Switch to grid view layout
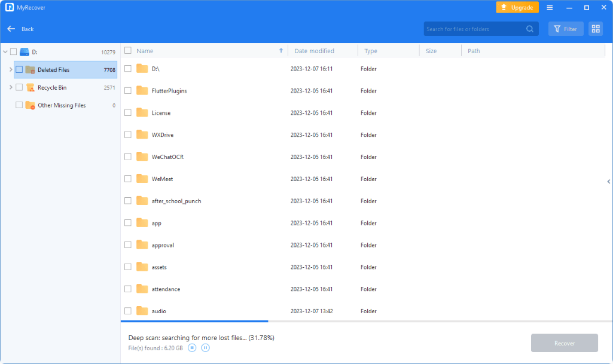 pos(595,29)
